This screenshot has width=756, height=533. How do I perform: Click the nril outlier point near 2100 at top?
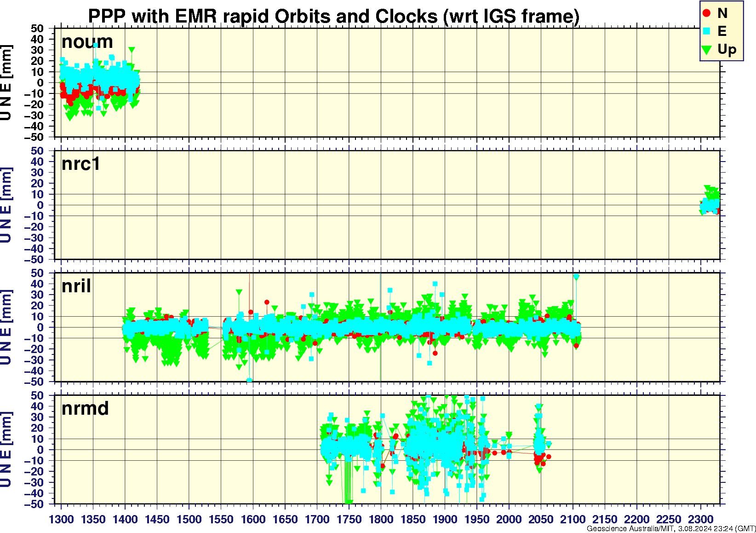click(x=576, y=277)
